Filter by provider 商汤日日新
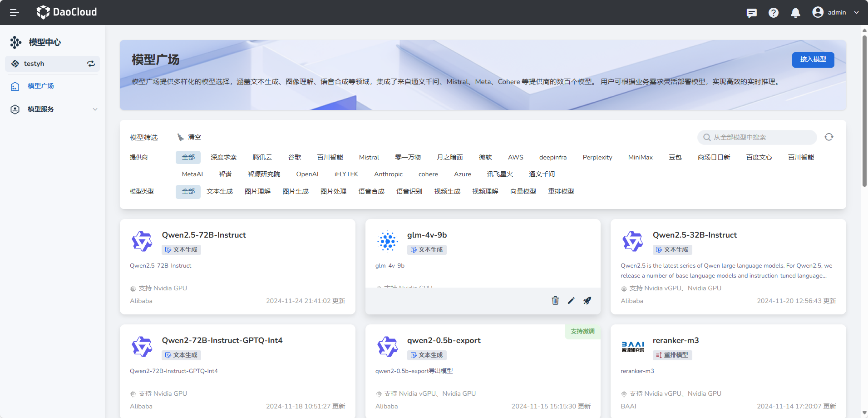Image resolution: width=868 pixels, height=418 pixels. 714,157
